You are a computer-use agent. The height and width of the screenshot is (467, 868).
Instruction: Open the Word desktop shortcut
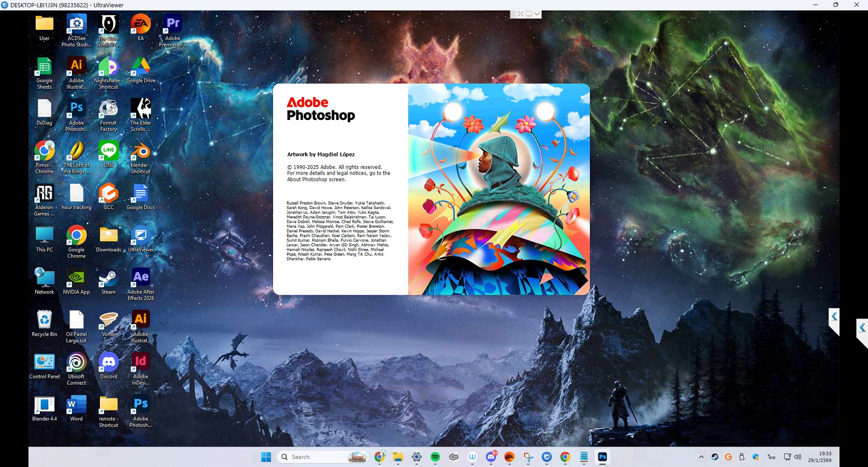coord(76,408)
